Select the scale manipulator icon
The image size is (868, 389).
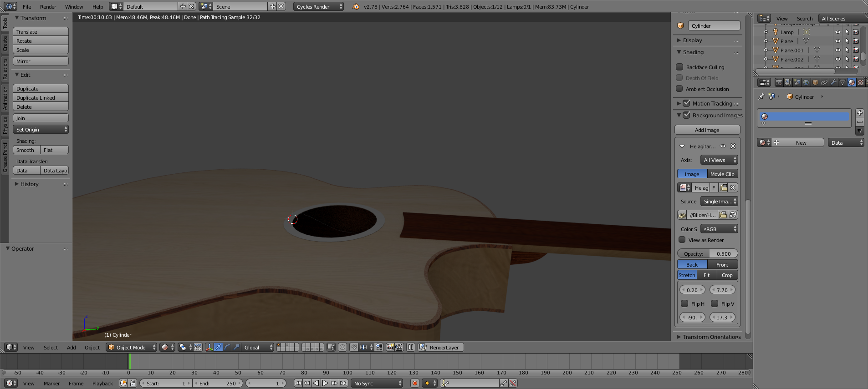click(x=236, y=347)
